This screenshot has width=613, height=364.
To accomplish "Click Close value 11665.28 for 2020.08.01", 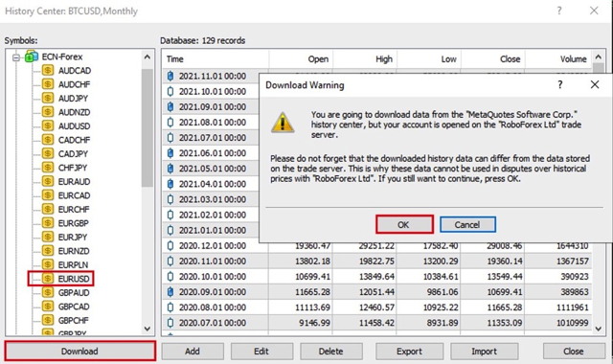I will click(x=505, y=307).
